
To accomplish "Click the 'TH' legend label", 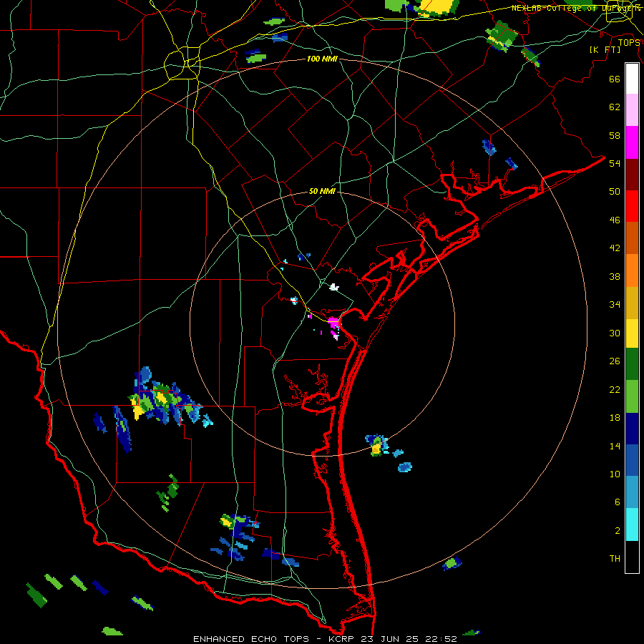I will point(615,559).
